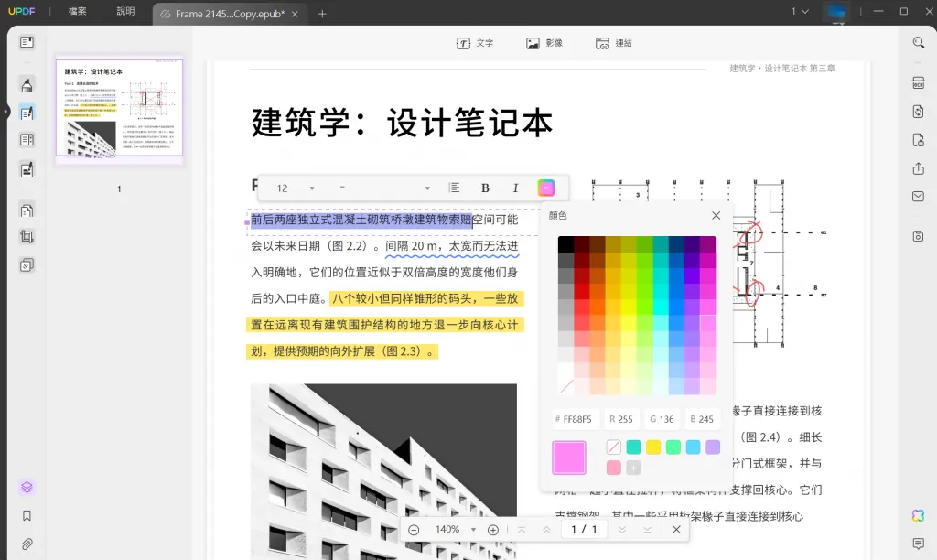Open the Attachments paperclip icon
Viewport: 937px width, 560px height.
[27, 544]
